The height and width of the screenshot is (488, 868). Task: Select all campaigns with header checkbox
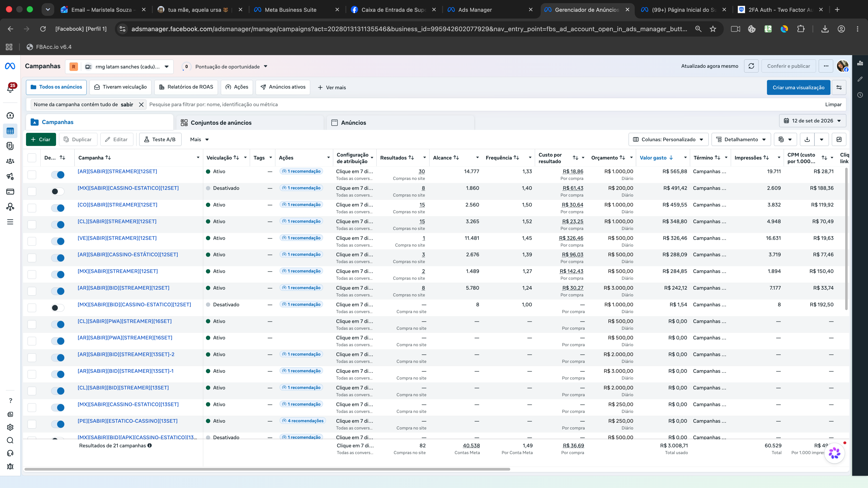[x=32, y=158]
